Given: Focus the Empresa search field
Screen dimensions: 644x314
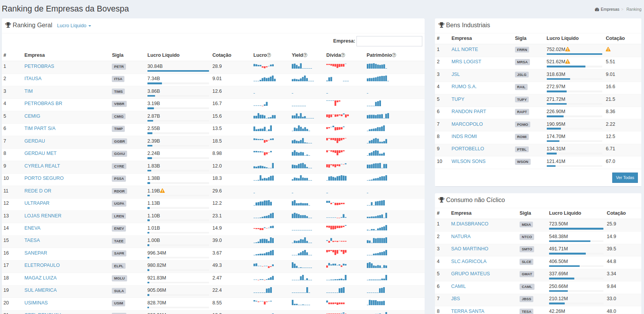Looking at the screenshot, I should pyautogui.click(x=389, y=41).
